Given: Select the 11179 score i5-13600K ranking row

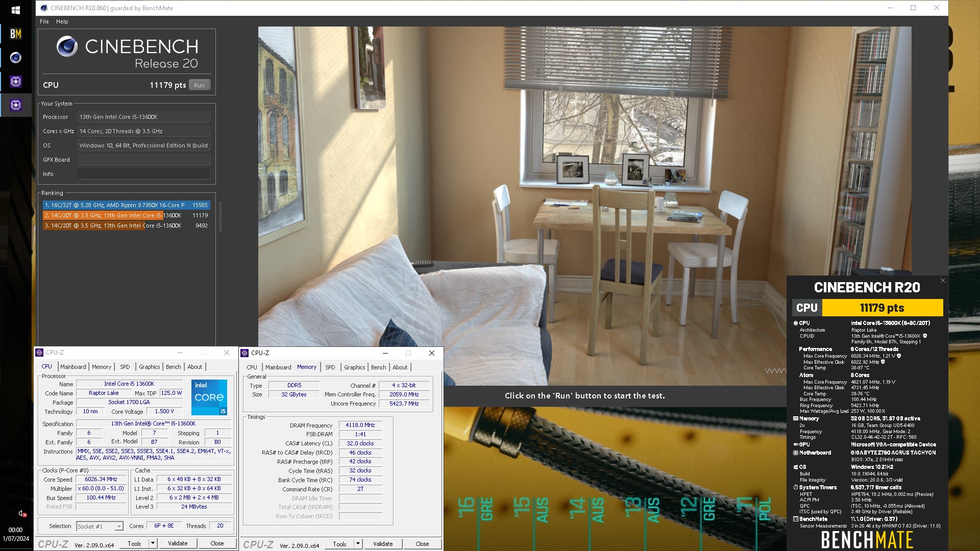Looking at the screenshot, I should pyautogui.click(x=126, y=215).
